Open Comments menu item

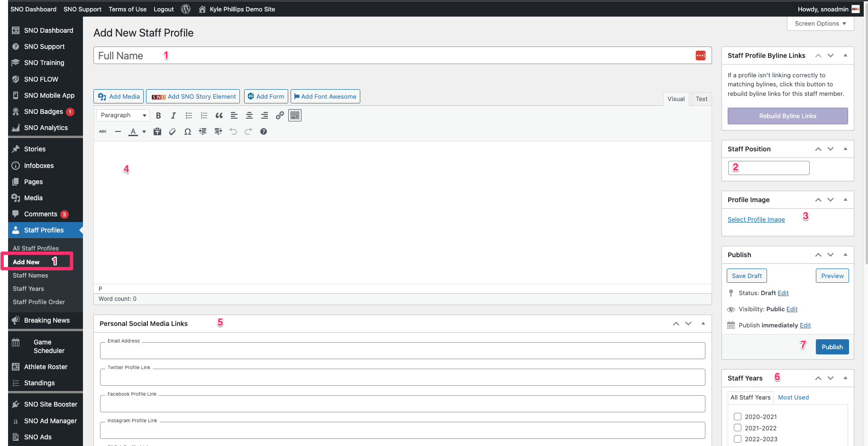[46, 214]
